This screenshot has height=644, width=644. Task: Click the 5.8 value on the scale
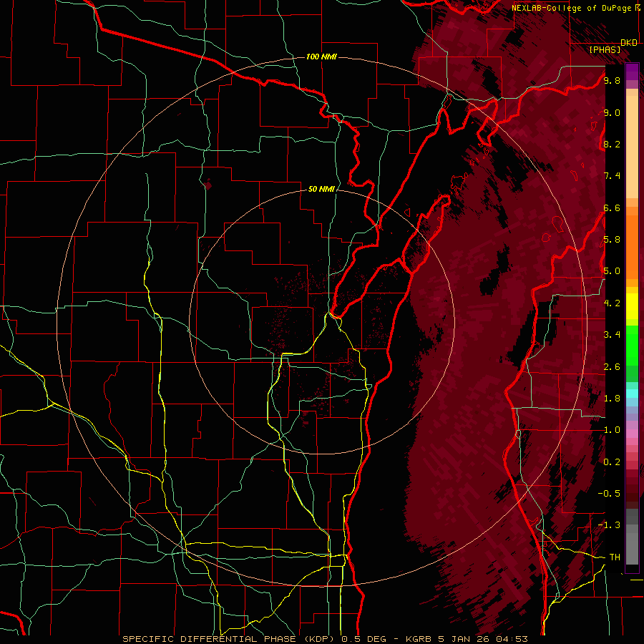pyautogui.click(x=612, y=240)
